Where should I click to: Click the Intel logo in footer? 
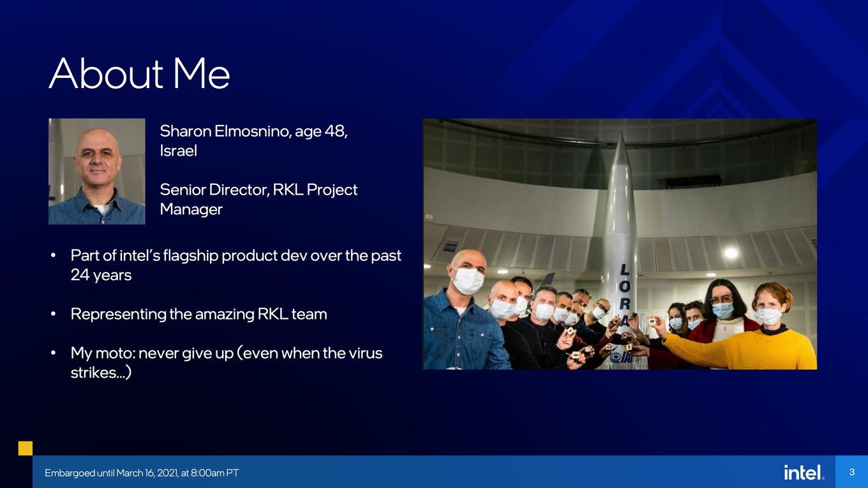point(804,472)
